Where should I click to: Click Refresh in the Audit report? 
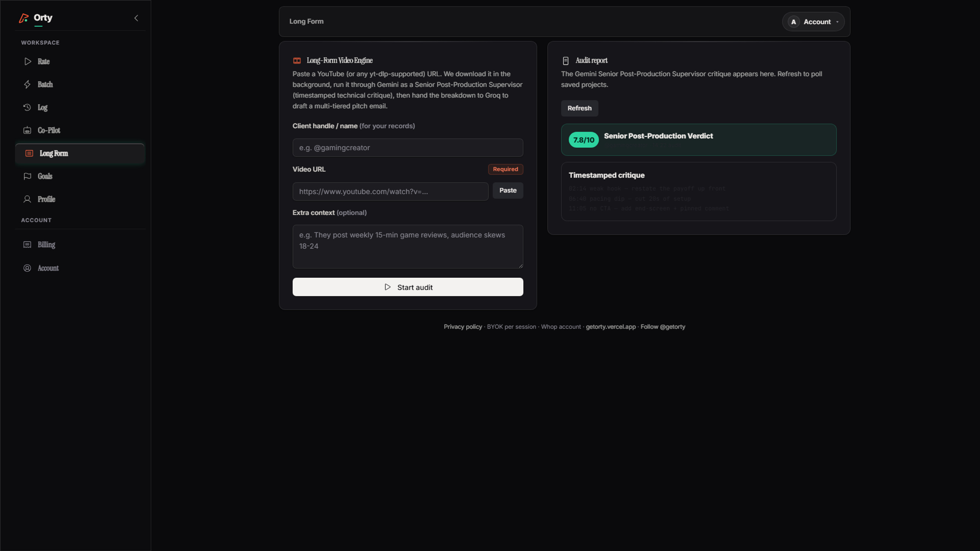(x=580, y=108)
